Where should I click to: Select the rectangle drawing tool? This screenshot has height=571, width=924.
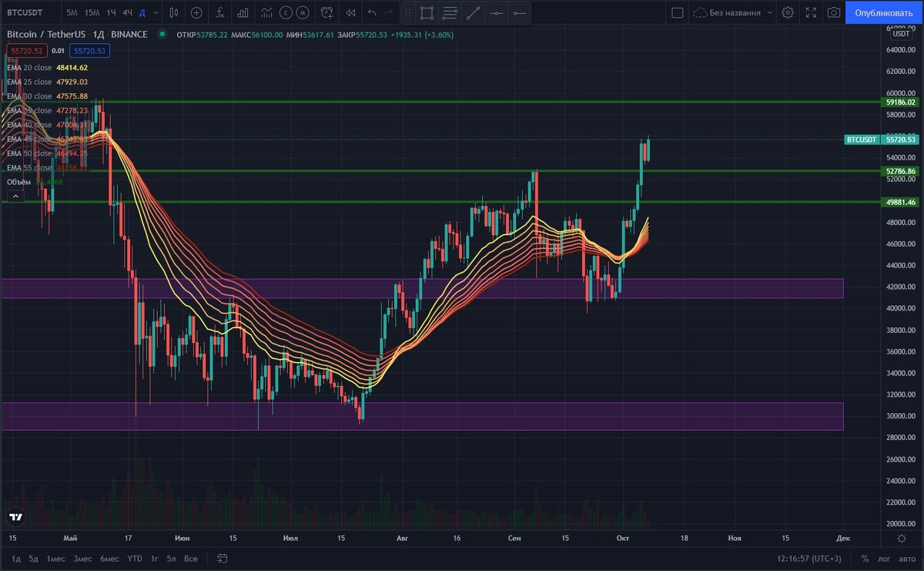coord(427,12)
